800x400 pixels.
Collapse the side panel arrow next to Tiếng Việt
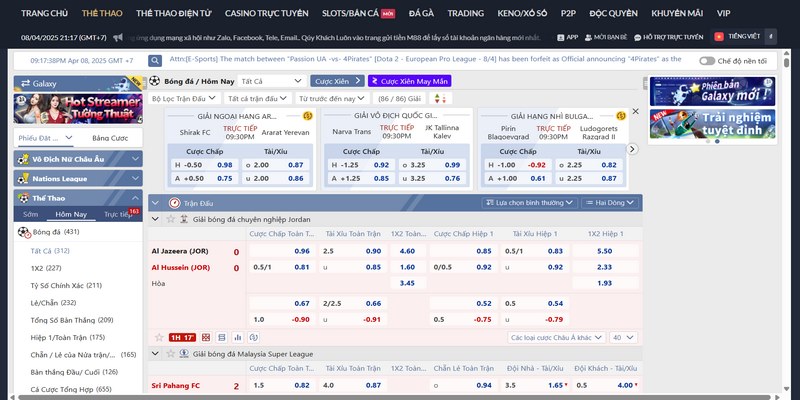pos(770,36)
